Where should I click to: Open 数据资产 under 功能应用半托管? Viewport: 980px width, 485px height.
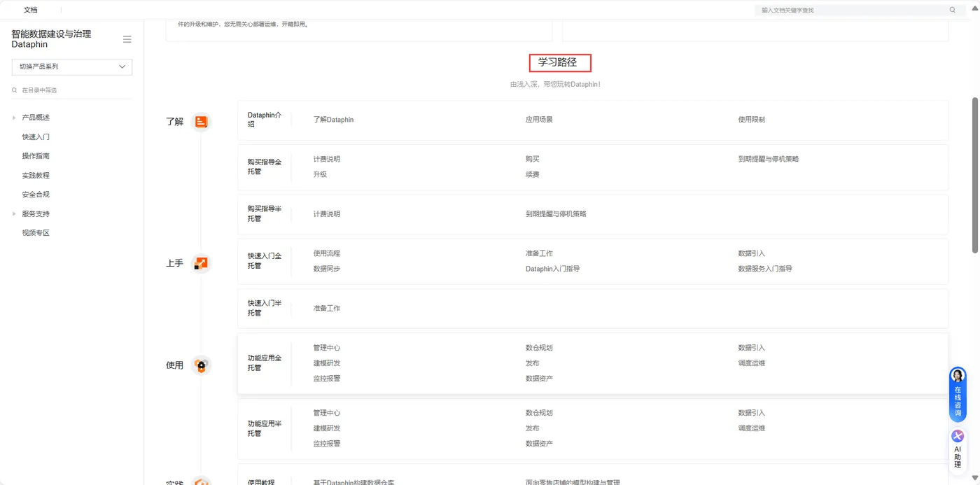click(x=539, y=444)
